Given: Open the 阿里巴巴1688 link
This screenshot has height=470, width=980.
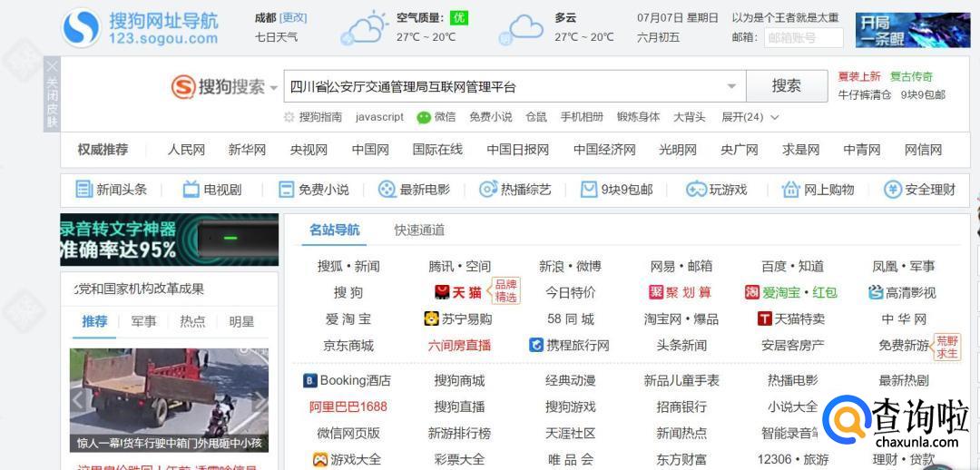Looking at the screenshot, I should tap(348, 406).
